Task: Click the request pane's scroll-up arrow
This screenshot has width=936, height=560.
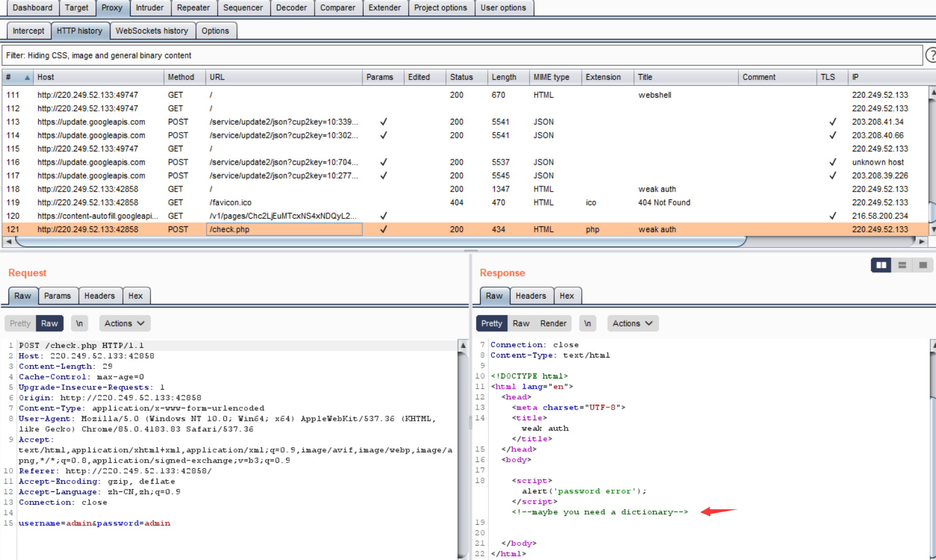Action: coord(463,346)
